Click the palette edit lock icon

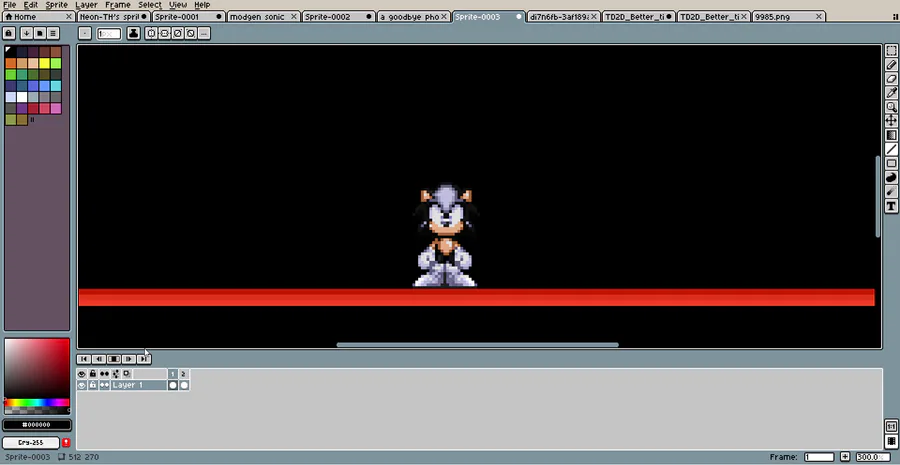[9, 33]
